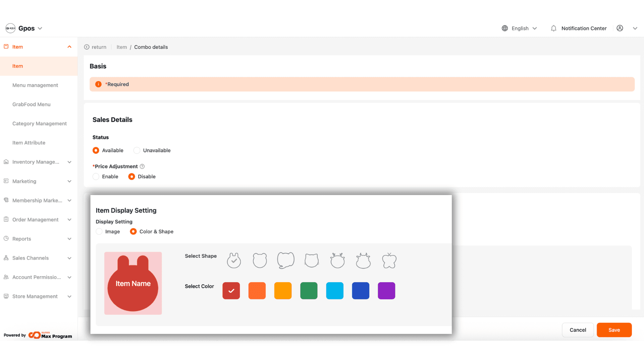
Task: Go to Category Management page
Action: 40,123
